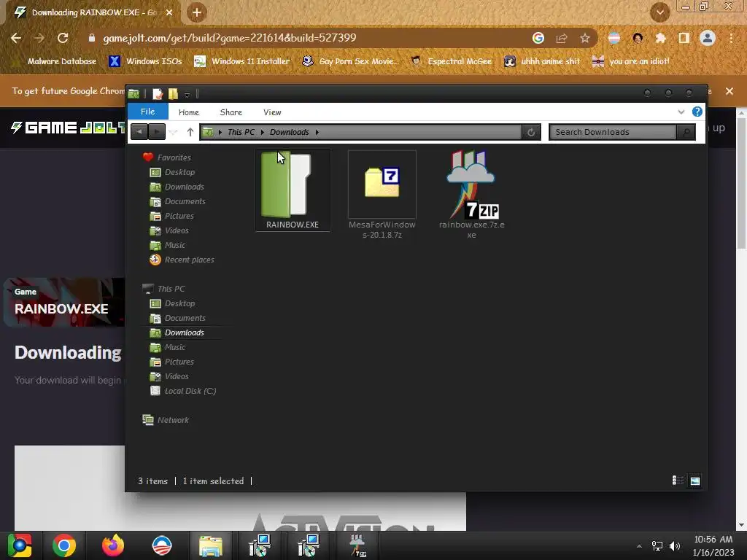
Task: Open Customize Quick Access Toolbar dropdown
Action: (187, 94)
